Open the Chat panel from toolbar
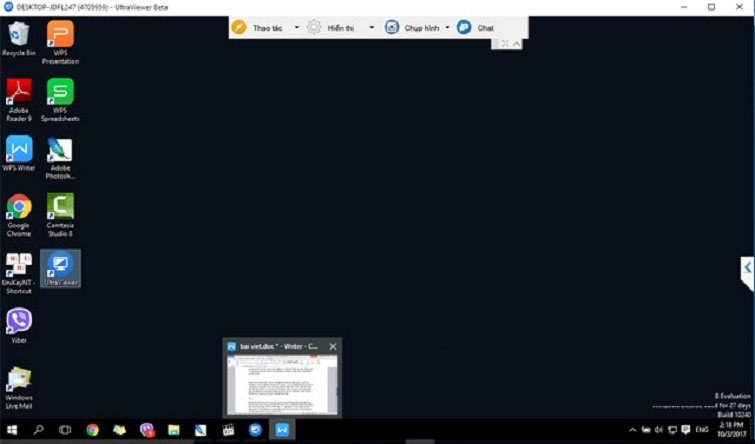755x444 pixels. click(x=476, y=28)
